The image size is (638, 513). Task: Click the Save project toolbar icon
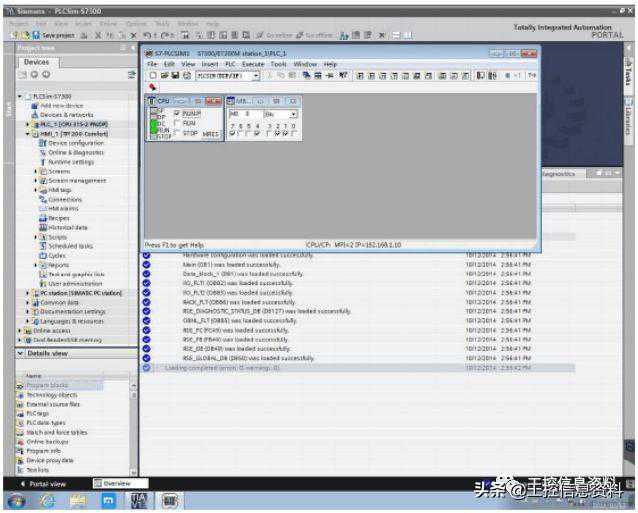click(35, 35)
